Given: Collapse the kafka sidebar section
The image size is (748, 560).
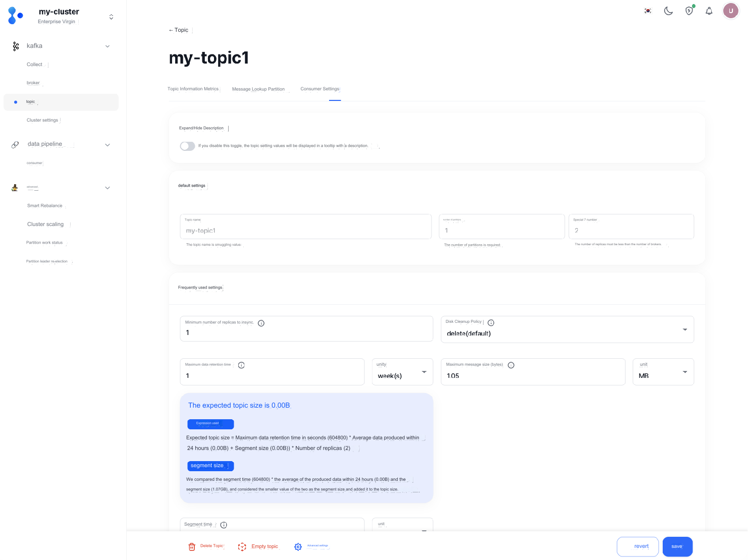Looking at the screenshot, I should tap(107, 46).
